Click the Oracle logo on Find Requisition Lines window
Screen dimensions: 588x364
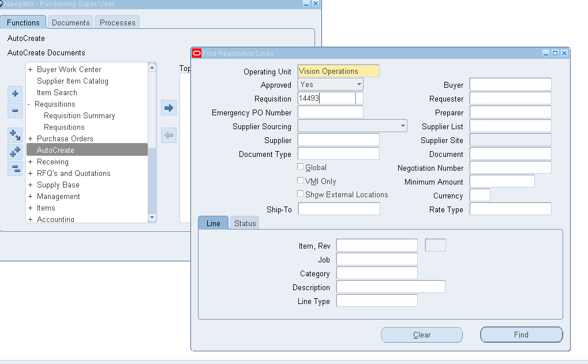click(197, 52)
